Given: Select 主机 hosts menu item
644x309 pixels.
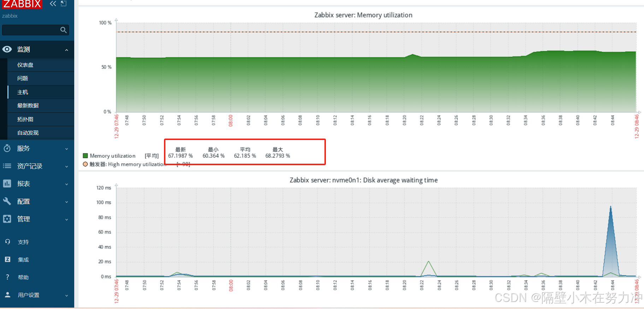Looking at the screenshot, I should tap(41, 92).
